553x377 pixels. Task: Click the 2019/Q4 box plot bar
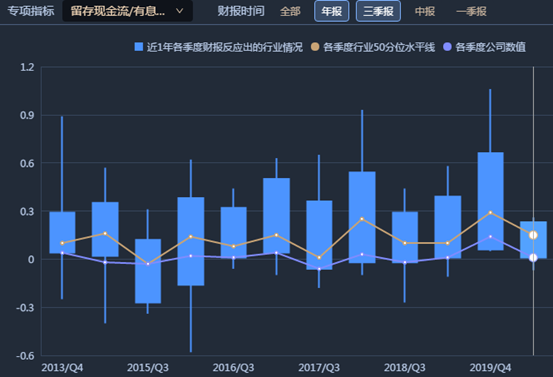point(490,201)
